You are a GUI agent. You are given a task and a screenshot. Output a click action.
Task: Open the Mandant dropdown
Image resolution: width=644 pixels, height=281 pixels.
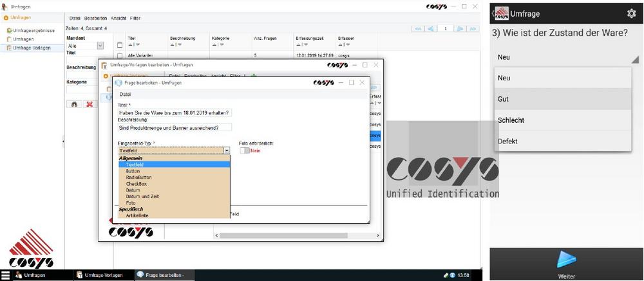pos(100,46)
